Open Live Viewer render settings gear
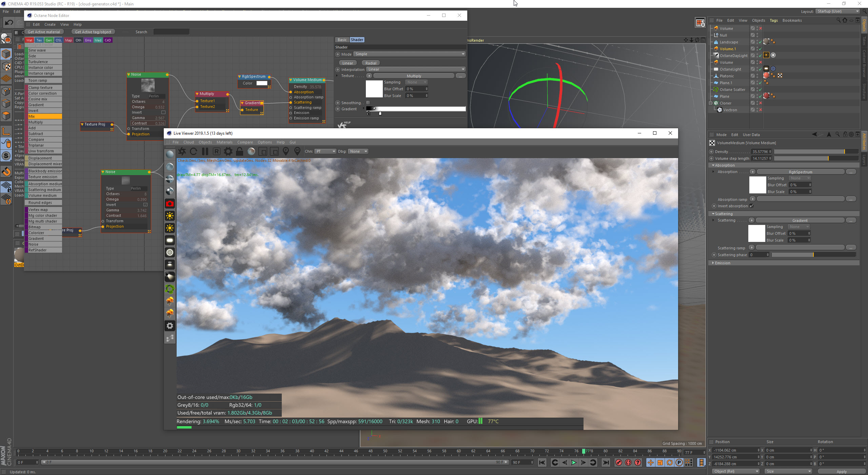 [x=228, y=151]
